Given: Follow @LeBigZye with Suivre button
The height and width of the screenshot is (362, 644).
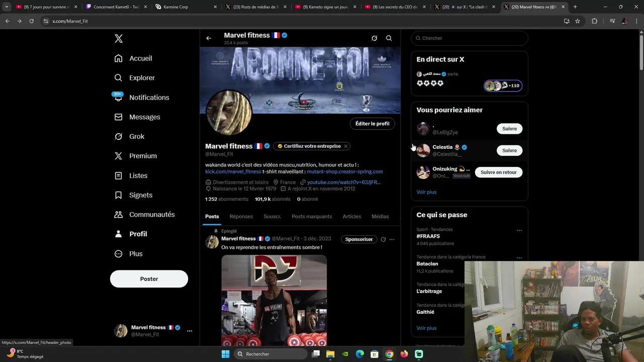Looking at the screenshot, I should point(510,129).
